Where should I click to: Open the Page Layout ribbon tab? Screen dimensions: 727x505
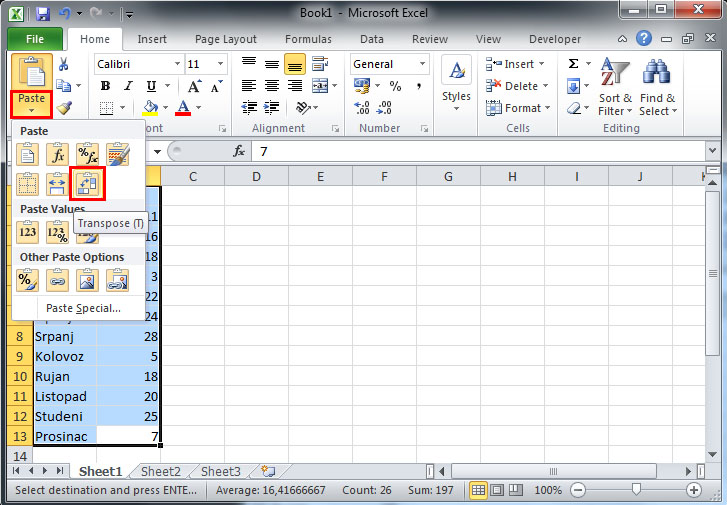point(226,39)
